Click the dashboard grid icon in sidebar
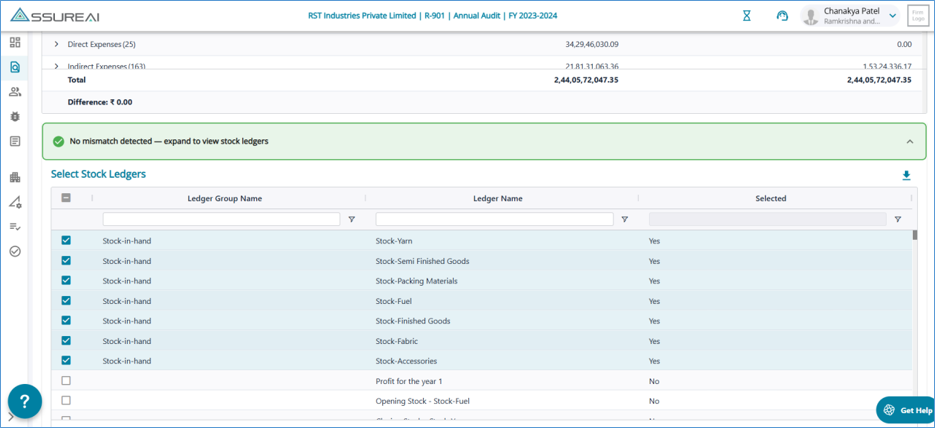This screenshot has width=936, height=429. (15, 43)
